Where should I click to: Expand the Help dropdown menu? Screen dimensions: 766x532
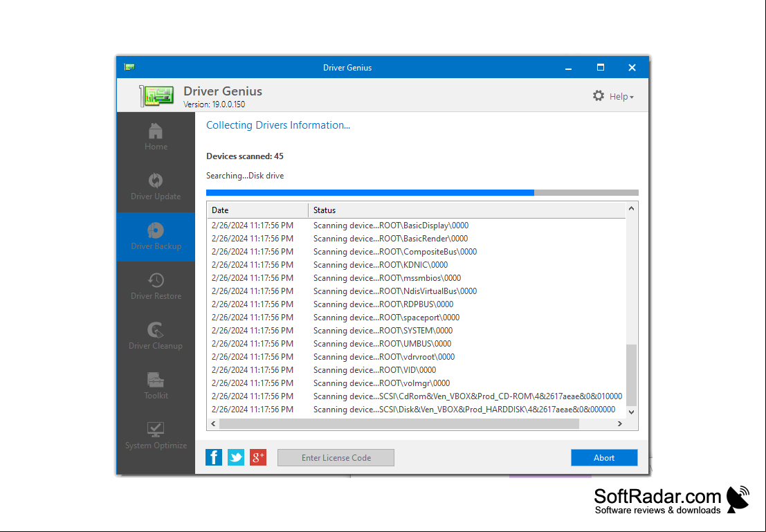621,97
